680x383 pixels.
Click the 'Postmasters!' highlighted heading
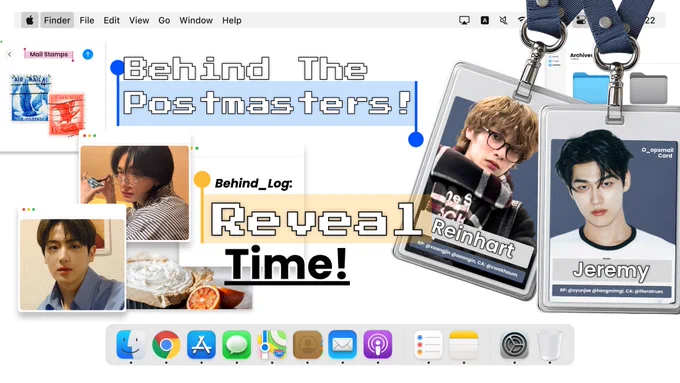267,103
